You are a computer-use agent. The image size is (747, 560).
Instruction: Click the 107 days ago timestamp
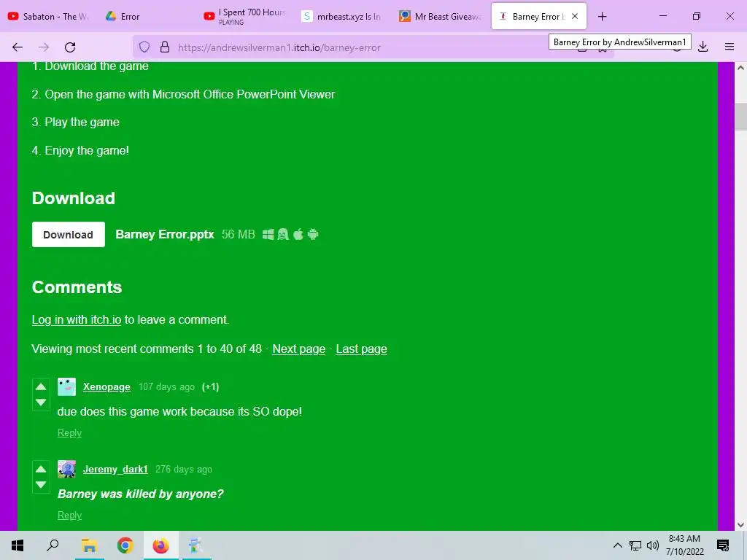click(x=166, y=386)
